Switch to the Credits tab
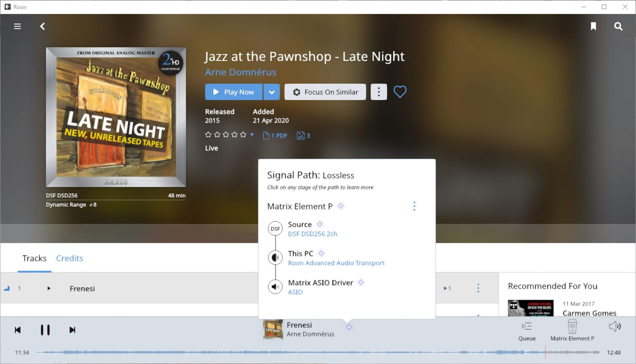Screen dimensions: 636x364 (69, 258)
